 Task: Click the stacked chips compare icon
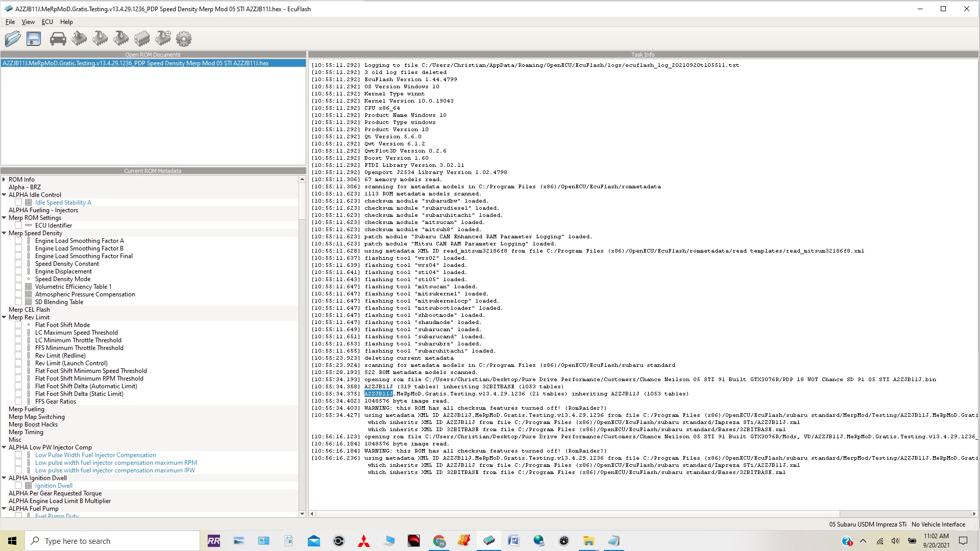tap(142, 39)
